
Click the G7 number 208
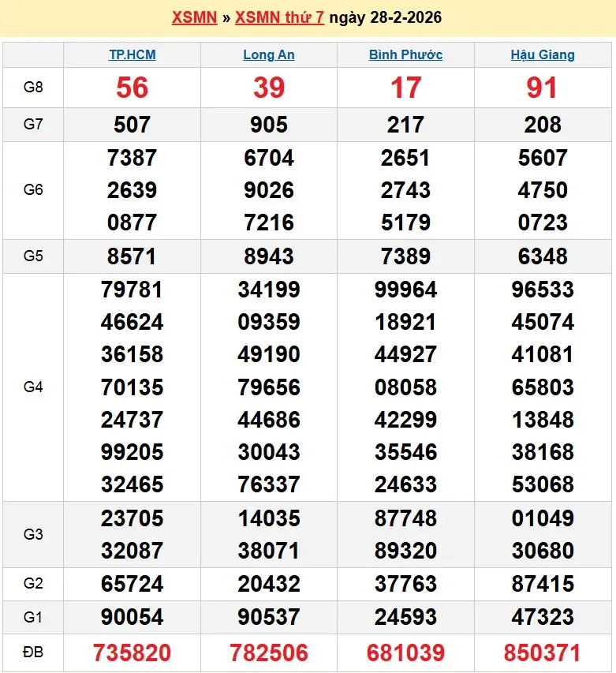543,125
